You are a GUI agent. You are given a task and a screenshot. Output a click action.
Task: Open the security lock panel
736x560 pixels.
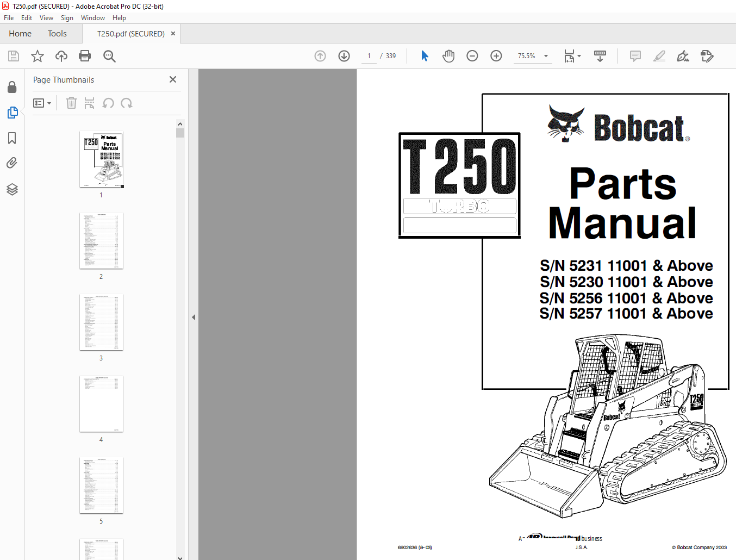click(x=12, y=87)
